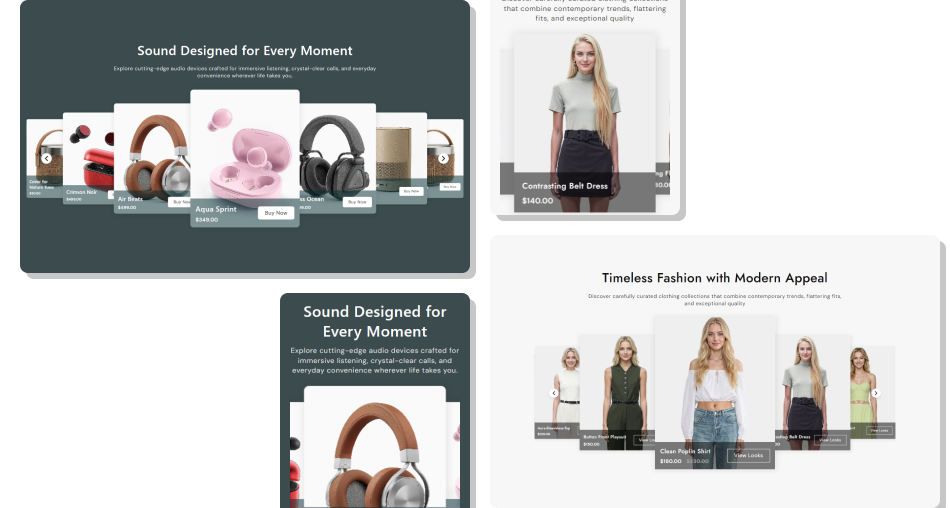This screenshot has width=950, height=508.
Task: Click Buy Now on the Ocean headphones card
Action: [x=357, y=202]
